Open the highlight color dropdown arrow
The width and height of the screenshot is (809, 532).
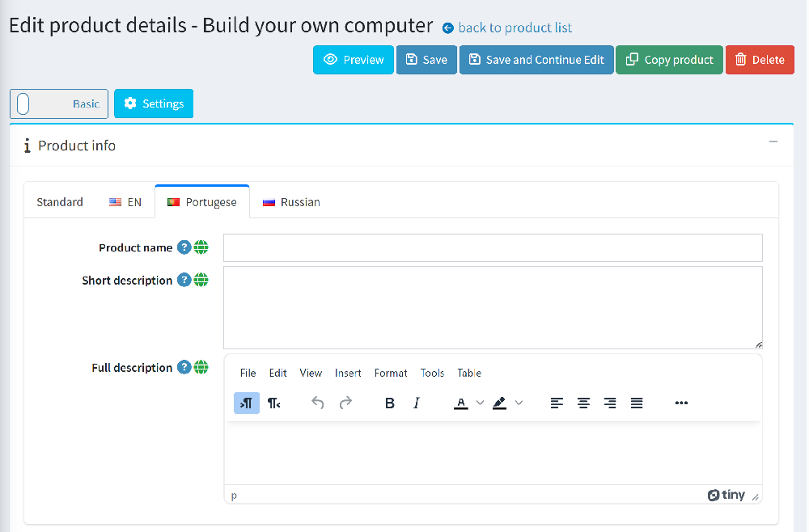point(519,403)
